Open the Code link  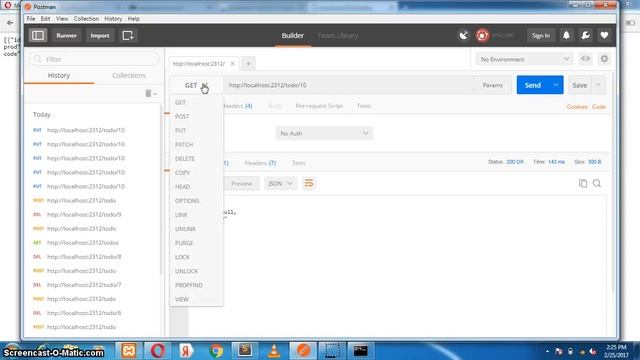pos(599,107)
